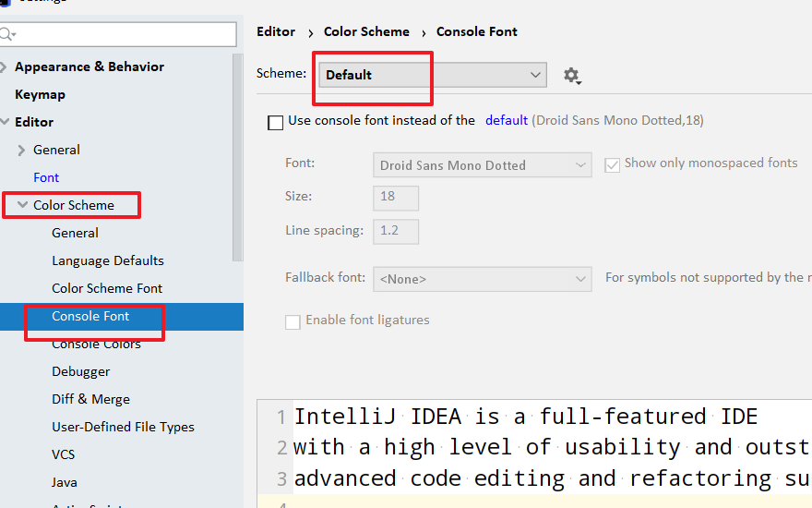Open Language Defaults settings

[x=108, y=260]
